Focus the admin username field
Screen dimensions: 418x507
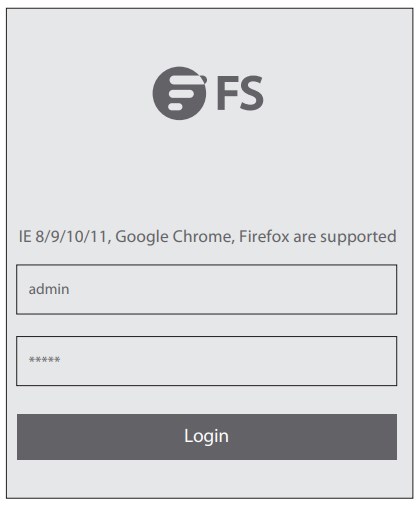[x=207, y=289]
